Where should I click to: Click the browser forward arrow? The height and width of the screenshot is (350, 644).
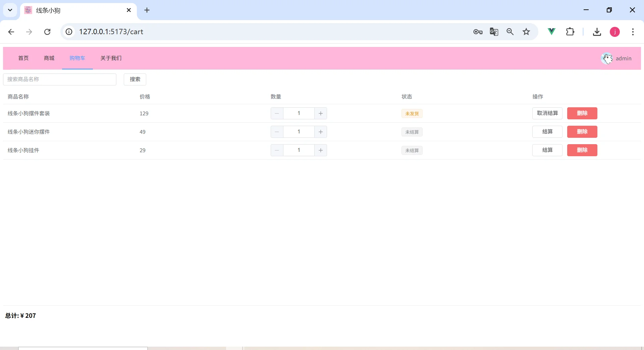pos(29,32)
